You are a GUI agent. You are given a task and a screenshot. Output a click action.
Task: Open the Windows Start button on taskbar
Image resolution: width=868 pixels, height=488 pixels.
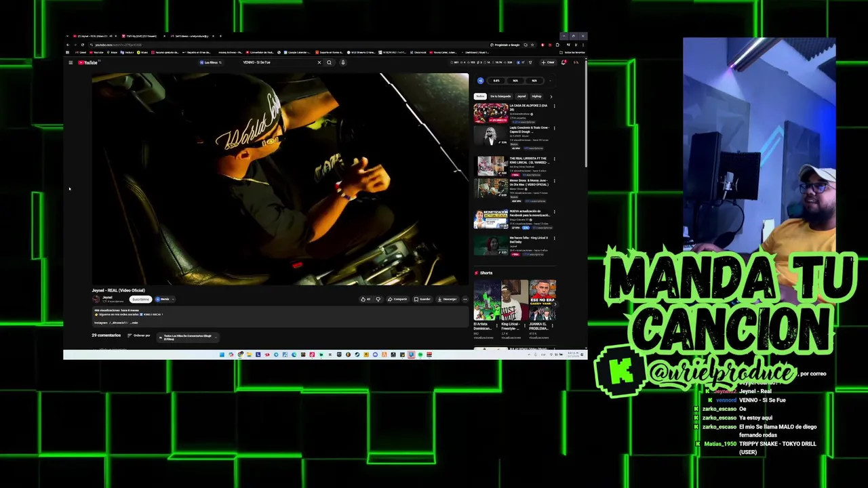pos(222,354)
